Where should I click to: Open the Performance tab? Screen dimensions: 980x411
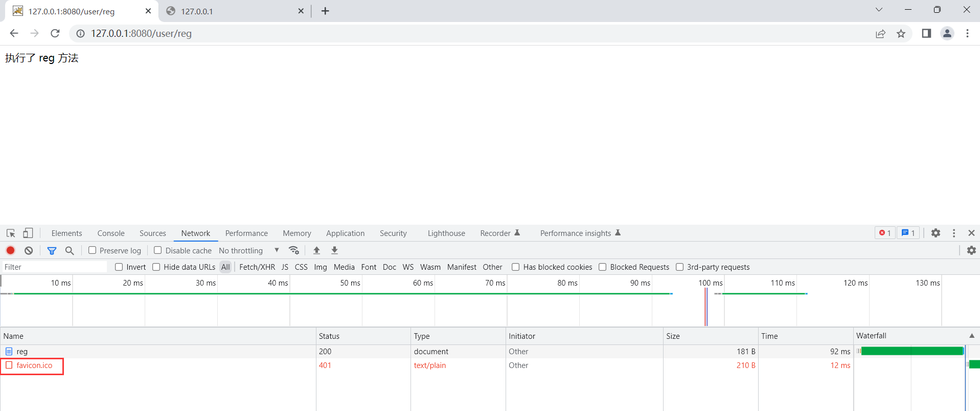(246, 233)
